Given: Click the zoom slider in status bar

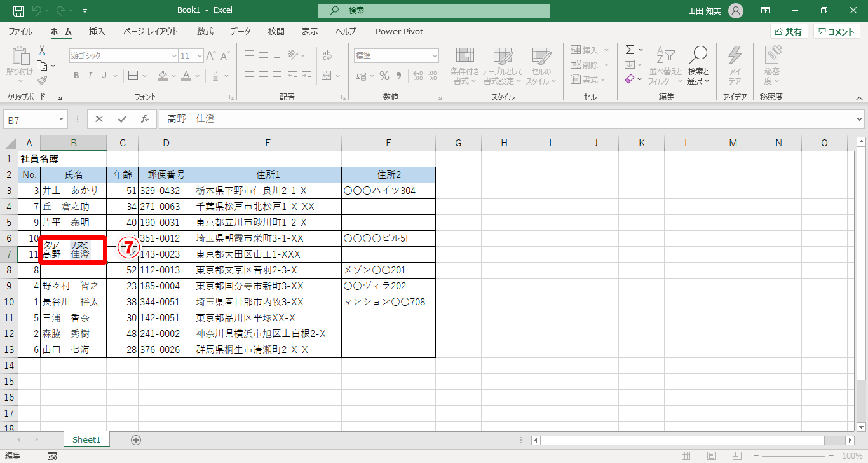Looking at the screenshot, I should click(793, 456).
